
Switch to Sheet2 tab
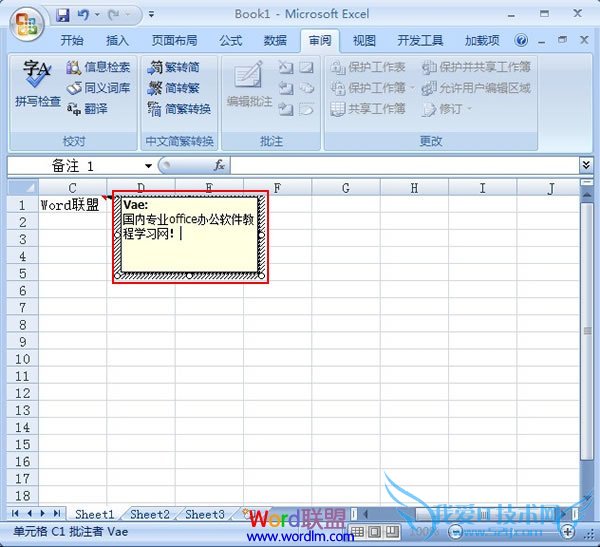(x=150, y=514)
